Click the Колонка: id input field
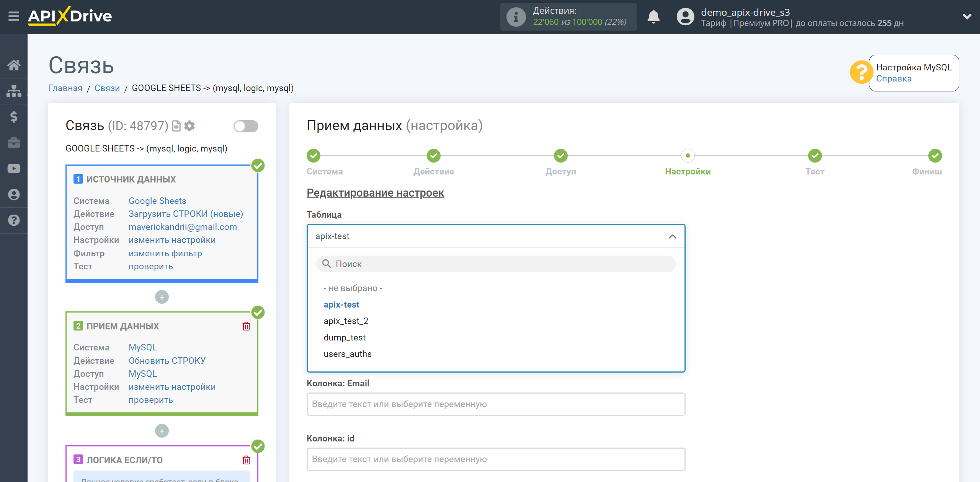 [496, 459]
